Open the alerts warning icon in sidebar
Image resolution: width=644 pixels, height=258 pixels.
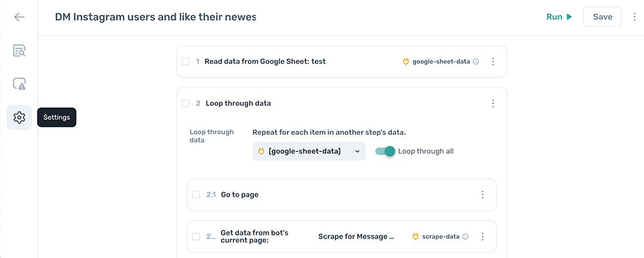coord(19,84)
